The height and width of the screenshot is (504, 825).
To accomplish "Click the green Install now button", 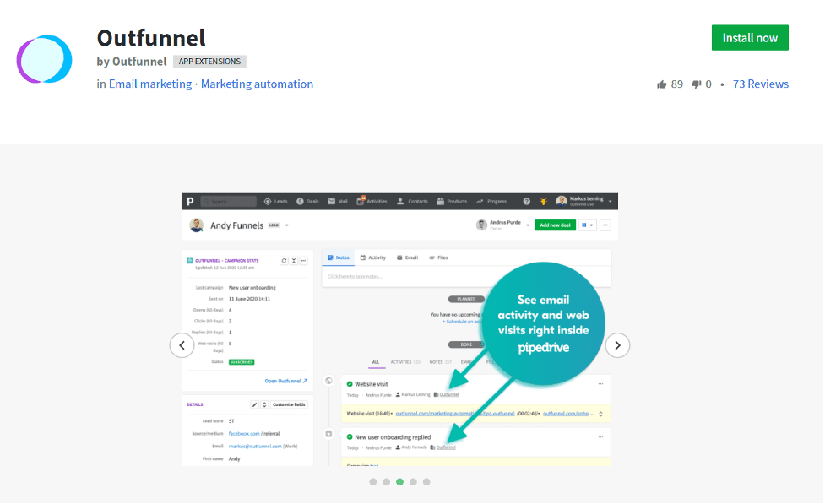I will pos(750,38).
